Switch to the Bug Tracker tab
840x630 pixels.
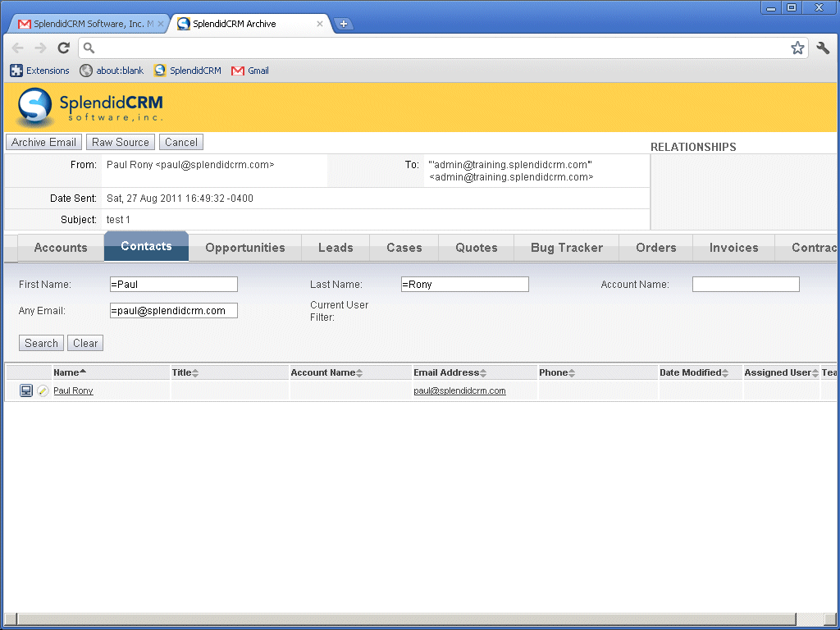coord(566,248)
